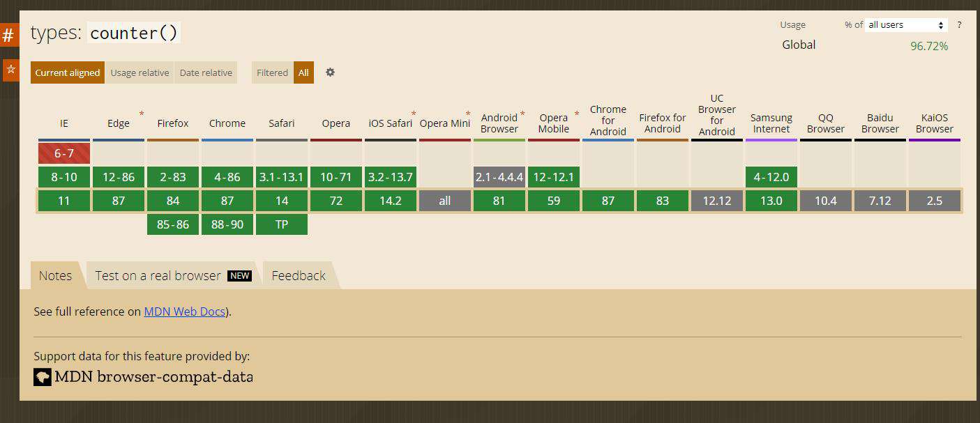This screenshot has width=980, height=423.
Task: Click the Chrome 4-86 cell
Action: (x=227, y=177)
